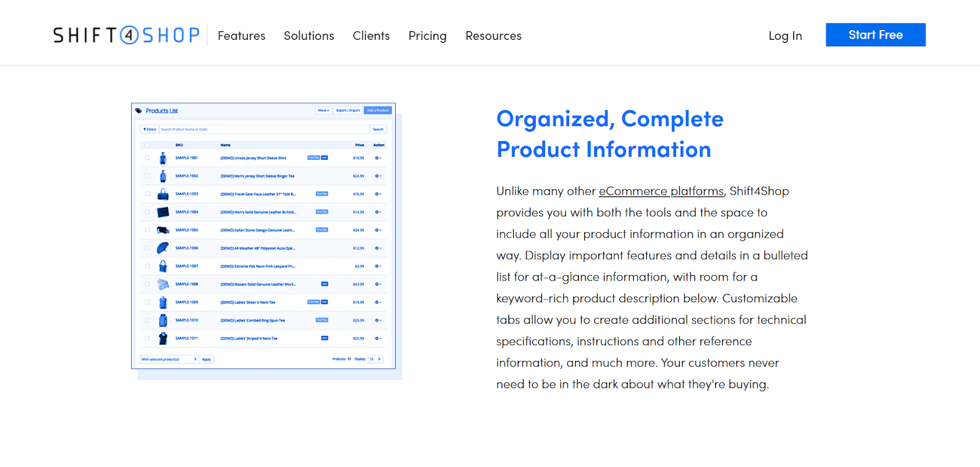
Task: Click the Sale badge on SAMPLE-1008
Action: (325, 284)
